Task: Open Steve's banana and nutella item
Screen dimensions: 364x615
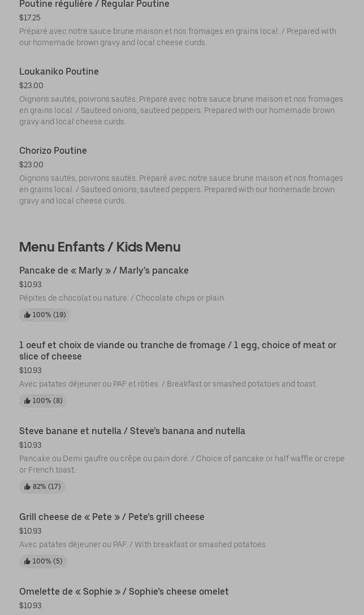Action: (182, 460)
